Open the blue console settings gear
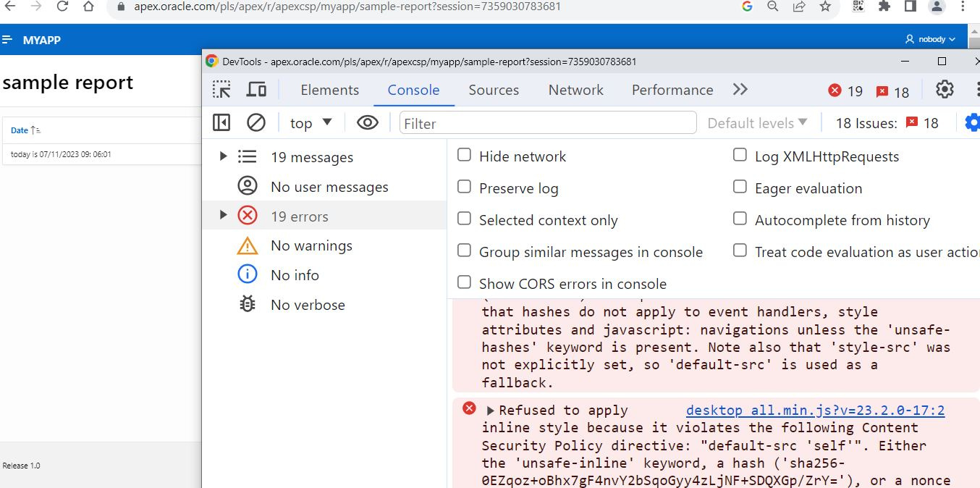The width and height of the screenshot is (980, 488). (973, 123)
